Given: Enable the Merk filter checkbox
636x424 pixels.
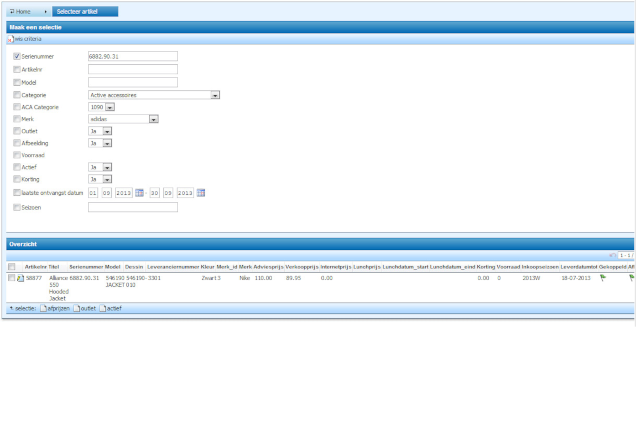Looking at the screenshot, I should point(17,119).
